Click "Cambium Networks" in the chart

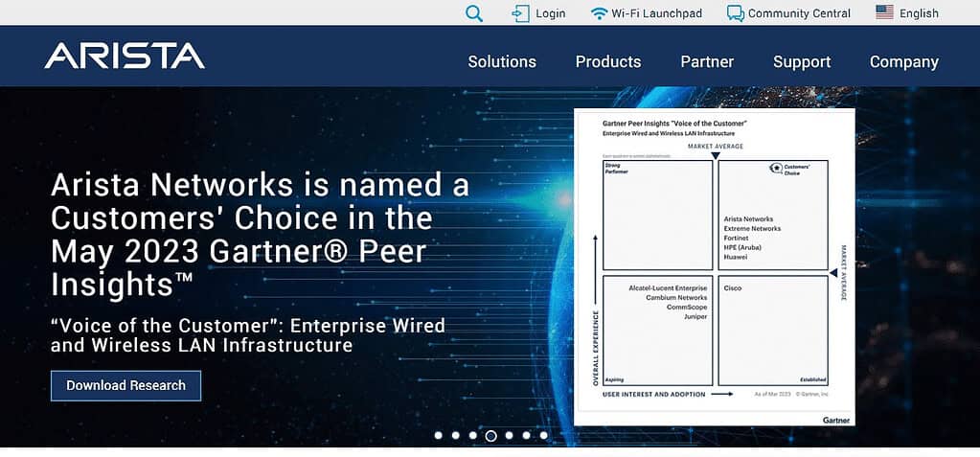pos(677,298)
